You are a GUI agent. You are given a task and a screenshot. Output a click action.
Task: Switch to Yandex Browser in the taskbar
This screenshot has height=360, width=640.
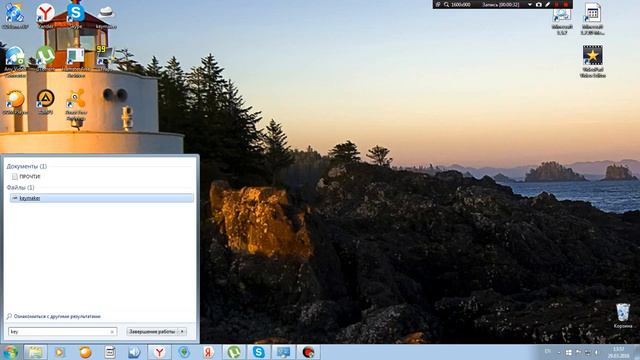click(x=160, y=352)
